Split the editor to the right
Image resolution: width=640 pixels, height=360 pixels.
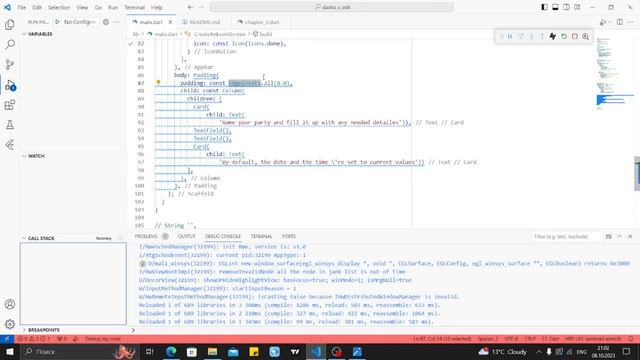click(x=620, y=22)
